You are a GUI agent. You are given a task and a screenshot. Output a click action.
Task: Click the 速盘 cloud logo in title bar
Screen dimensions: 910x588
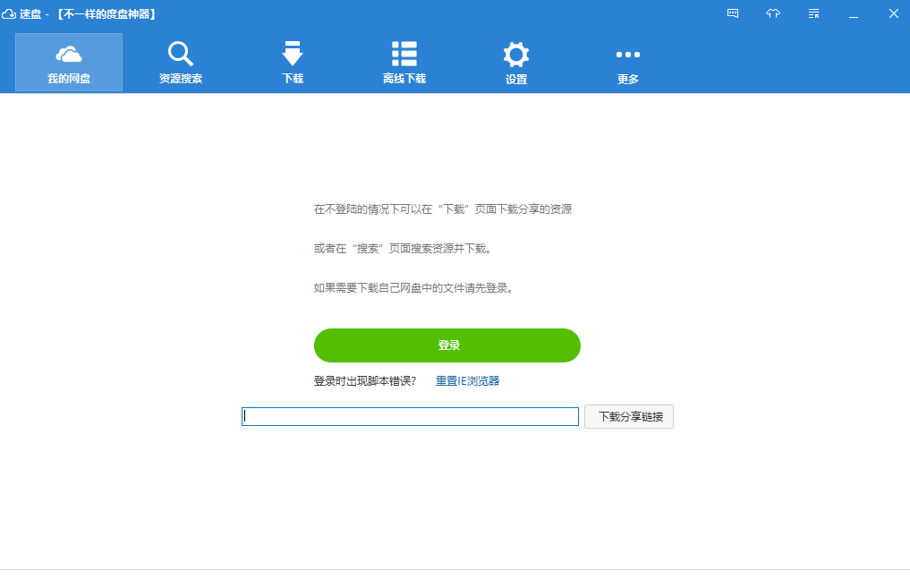pyautogui.click(x=9, y=13)
